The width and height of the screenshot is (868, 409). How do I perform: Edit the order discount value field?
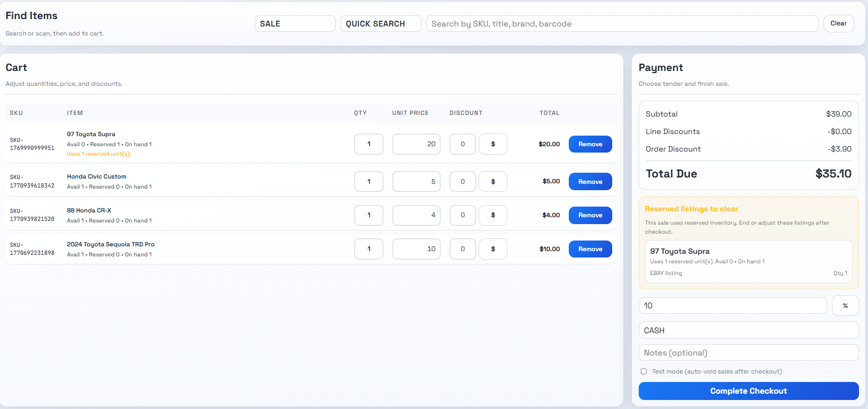(733, 306)
